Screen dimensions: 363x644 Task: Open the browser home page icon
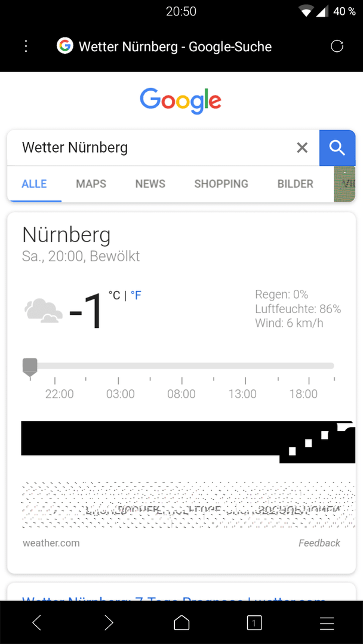coord(181,623)
